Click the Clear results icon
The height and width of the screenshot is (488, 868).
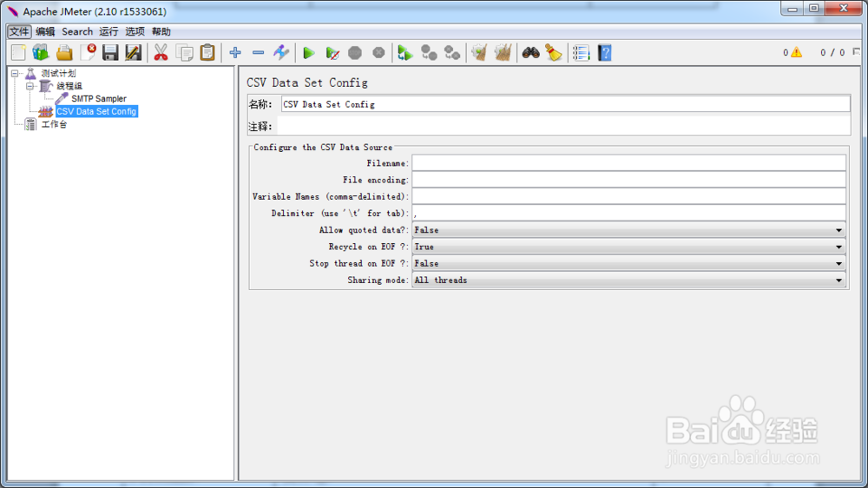click(x=479, y=53)
